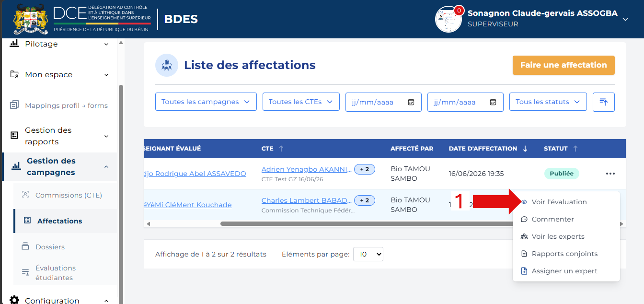Open Tous les statuts dropdown
Screen dimensions: 644x304
548,102
